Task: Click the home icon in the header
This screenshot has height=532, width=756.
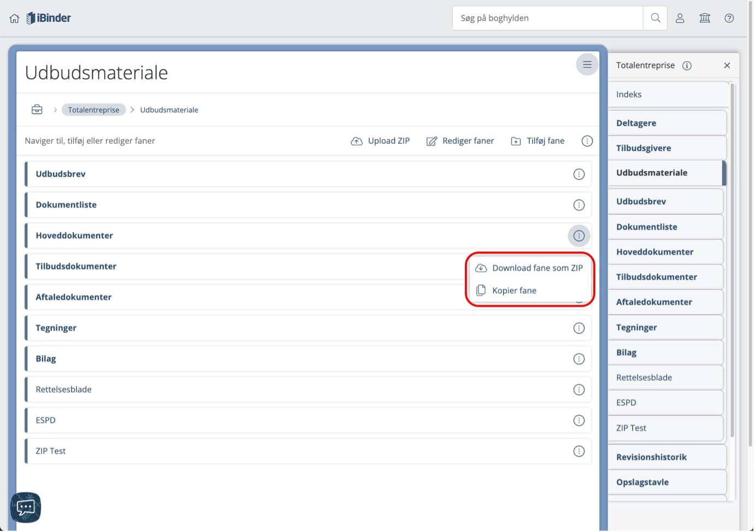Action: (x=14, y=18)
